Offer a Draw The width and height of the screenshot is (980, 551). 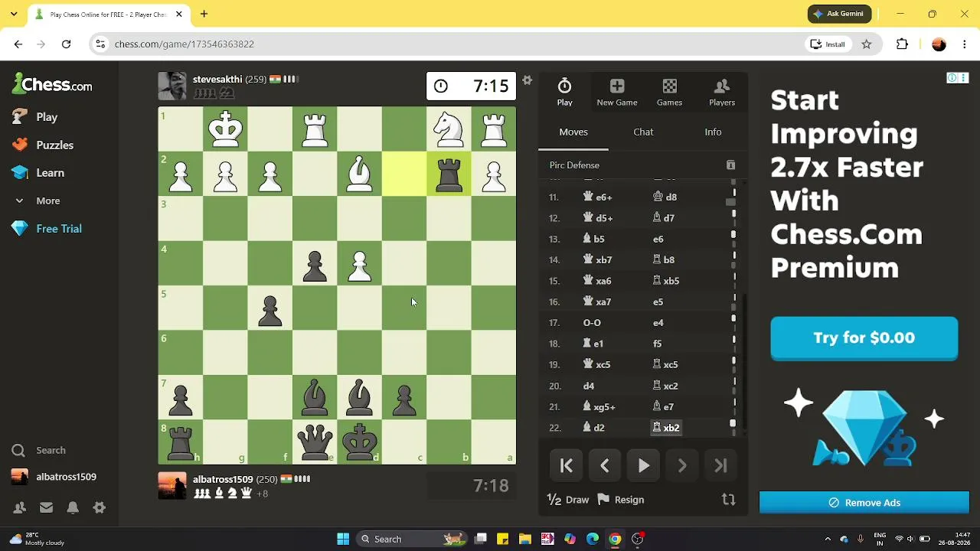(x=568, y=500)
